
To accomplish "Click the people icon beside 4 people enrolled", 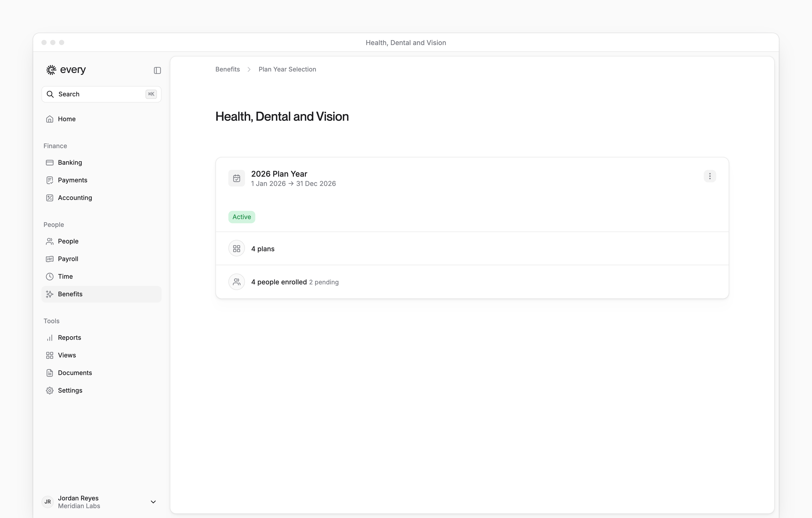I will pos(236,282).
